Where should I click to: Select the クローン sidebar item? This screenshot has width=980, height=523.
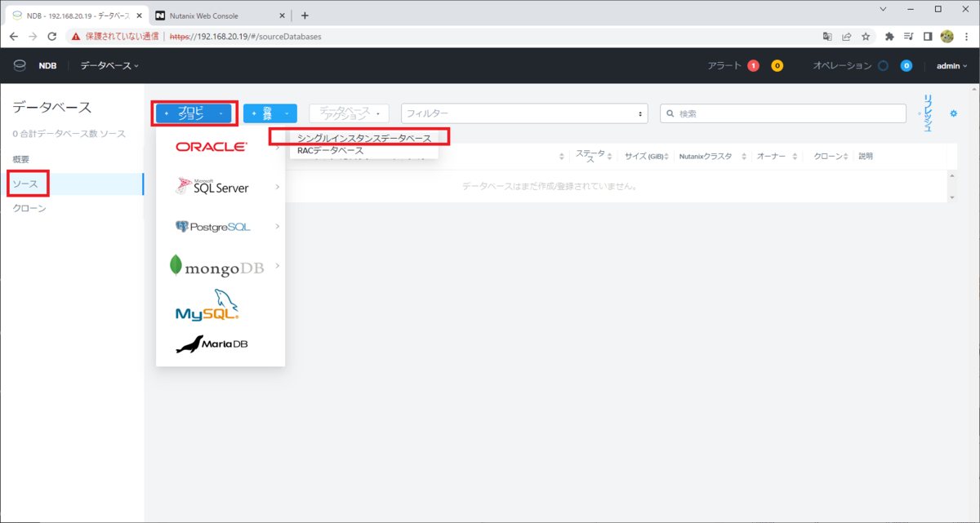pos(29,208)
